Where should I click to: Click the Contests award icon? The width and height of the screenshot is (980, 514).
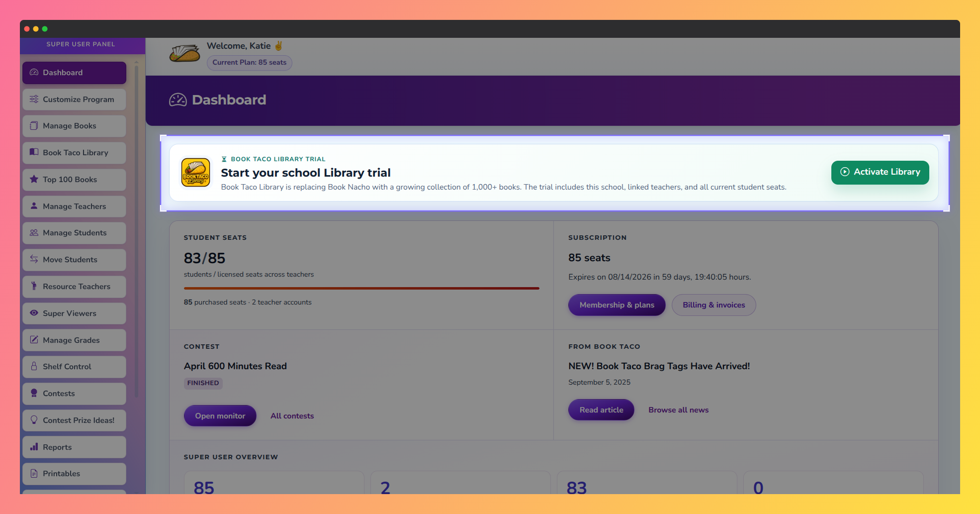34,393
